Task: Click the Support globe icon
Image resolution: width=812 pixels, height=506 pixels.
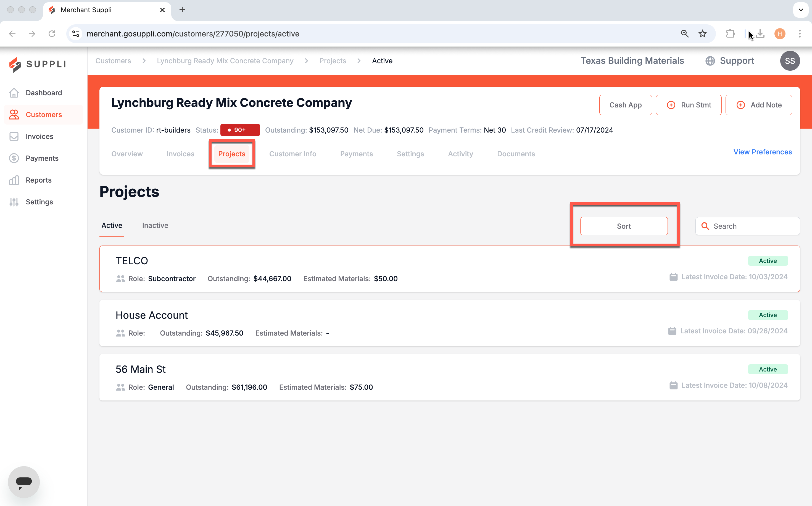Action: [x=710, y=61]
